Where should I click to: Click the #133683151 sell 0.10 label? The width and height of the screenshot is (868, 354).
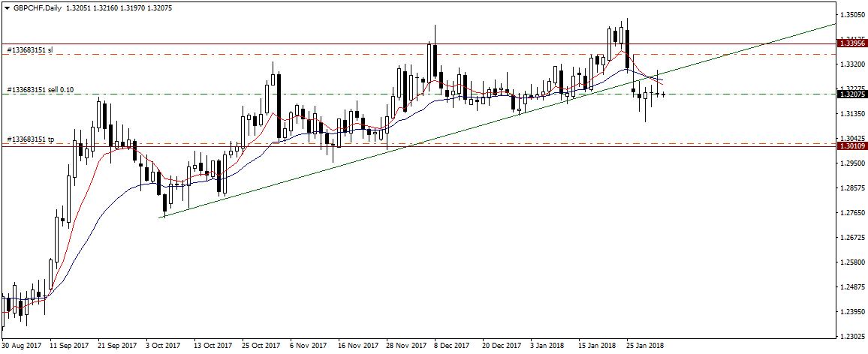tap(40, 89)
